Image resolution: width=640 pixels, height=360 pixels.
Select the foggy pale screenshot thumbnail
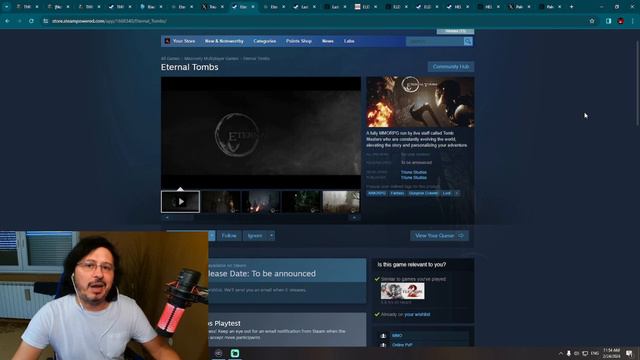[x=341, y=202]
